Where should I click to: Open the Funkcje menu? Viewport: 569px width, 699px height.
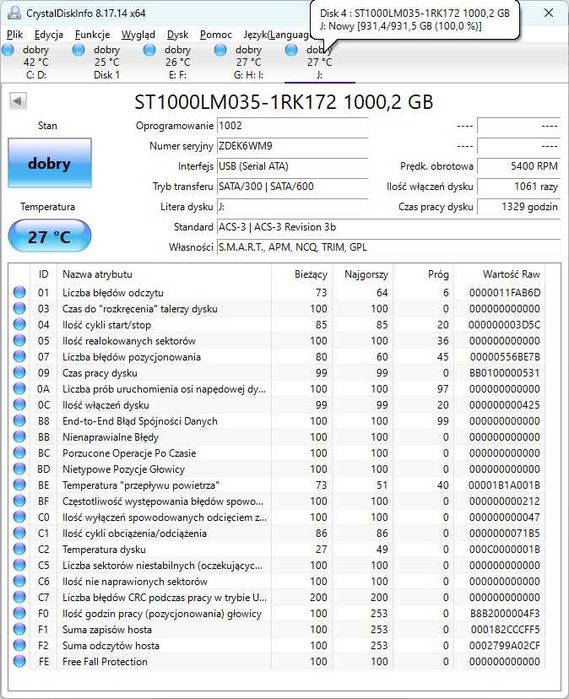click(x=92, y=34)
